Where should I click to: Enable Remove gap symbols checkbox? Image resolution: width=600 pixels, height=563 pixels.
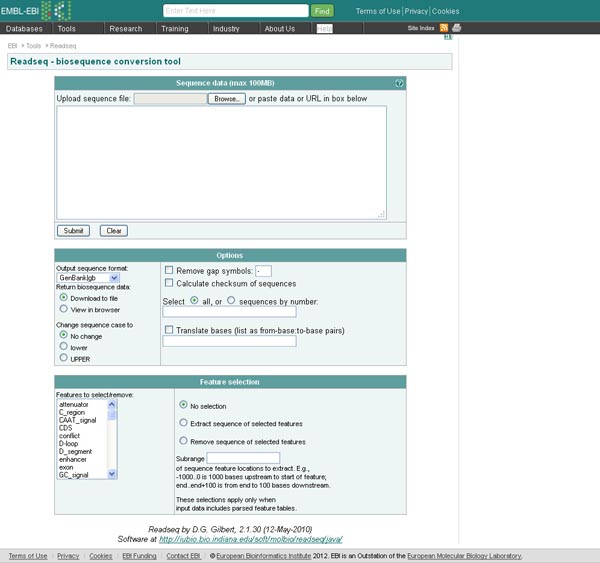coord(169,271)
